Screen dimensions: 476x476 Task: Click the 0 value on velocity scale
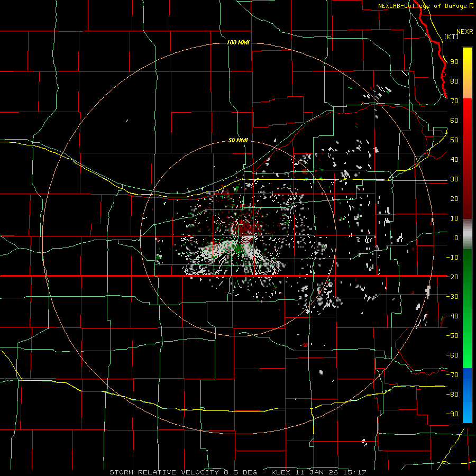coord(456,238)
